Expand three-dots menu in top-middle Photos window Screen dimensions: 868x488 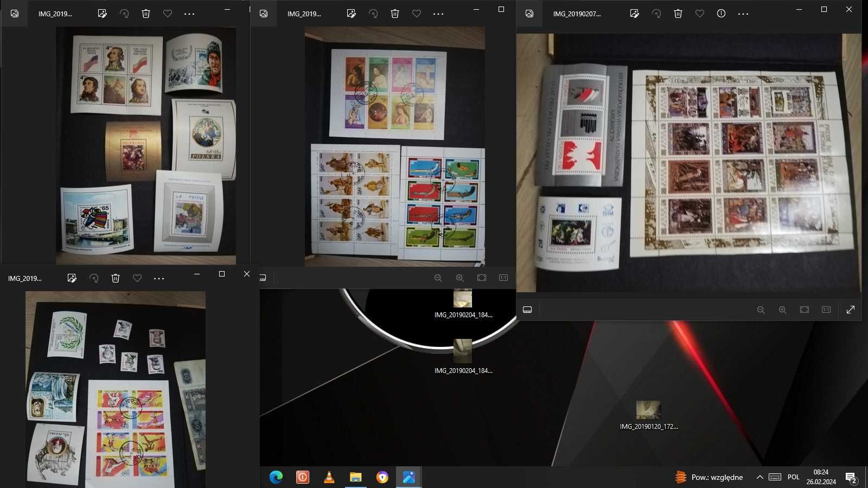(x=438, y=14)
